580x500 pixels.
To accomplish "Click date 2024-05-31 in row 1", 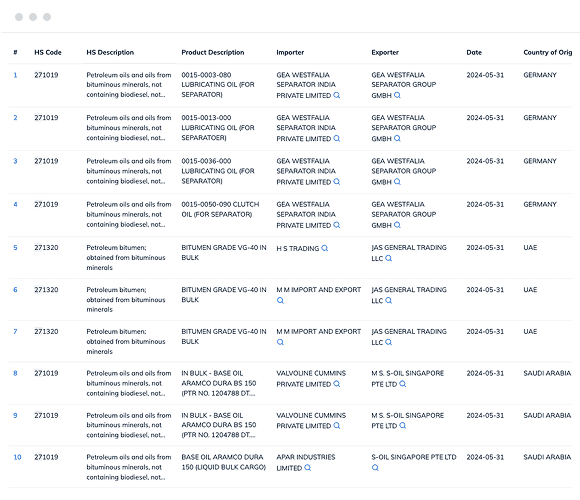I will (485, 75).
